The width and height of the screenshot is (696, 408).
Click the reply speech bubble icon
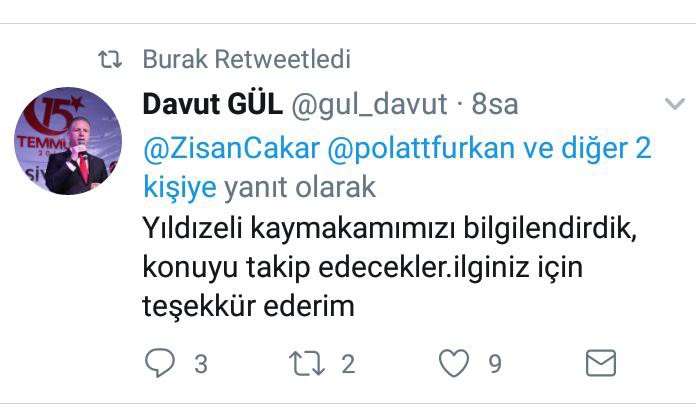[160, 363]
